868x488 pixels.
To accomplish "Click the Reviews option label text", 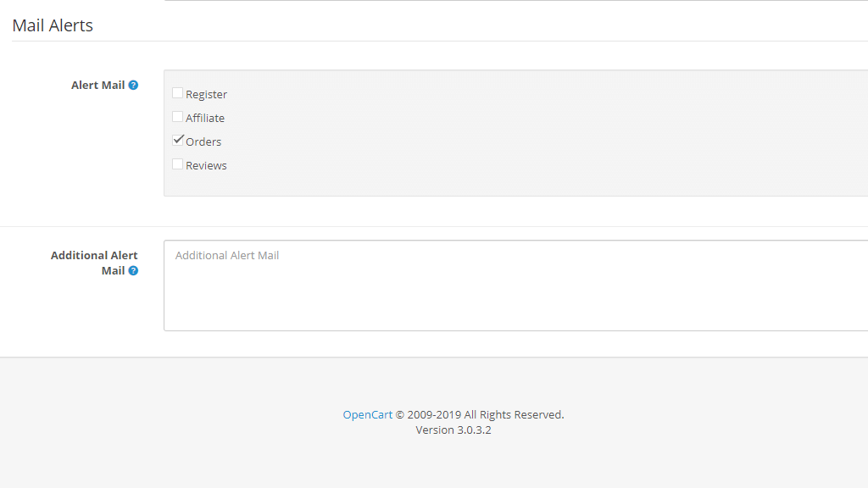I will (206, 166).
